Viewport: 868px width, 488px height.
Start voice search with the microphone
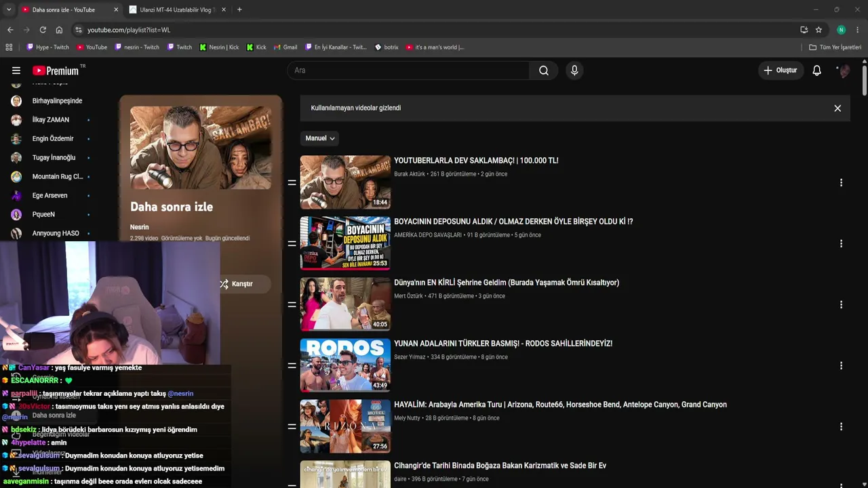click(x=574, y=70)
